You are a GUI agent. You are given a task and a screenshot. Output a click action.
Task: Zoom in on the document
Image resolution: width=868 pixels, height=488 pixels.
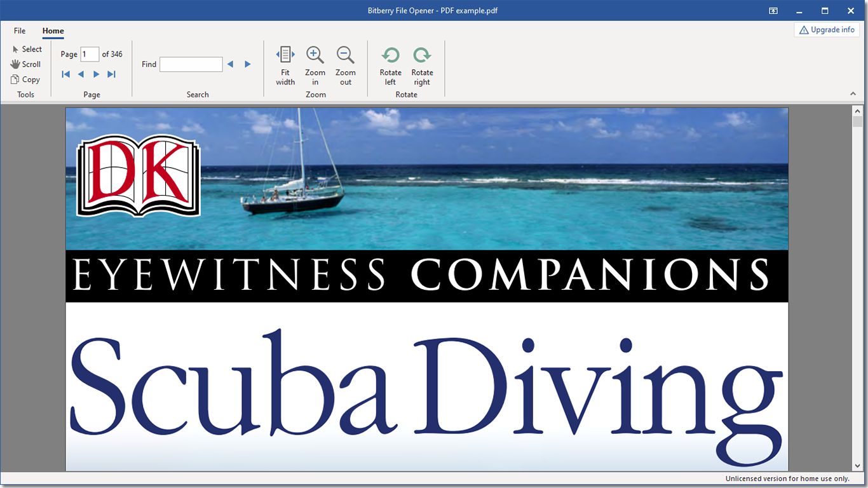pyautogui.click(x=315, y=65)
